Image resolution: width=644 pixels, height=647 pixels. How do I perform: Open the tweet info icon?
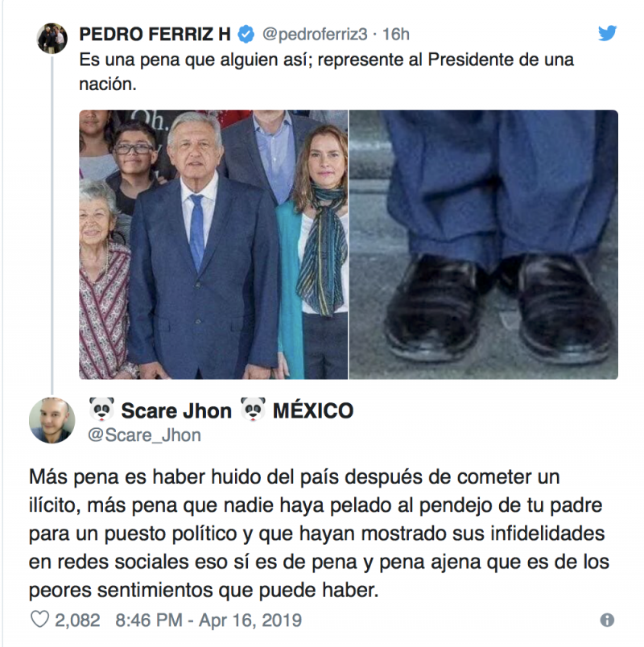pyautogui.click(x=607, y=620)
